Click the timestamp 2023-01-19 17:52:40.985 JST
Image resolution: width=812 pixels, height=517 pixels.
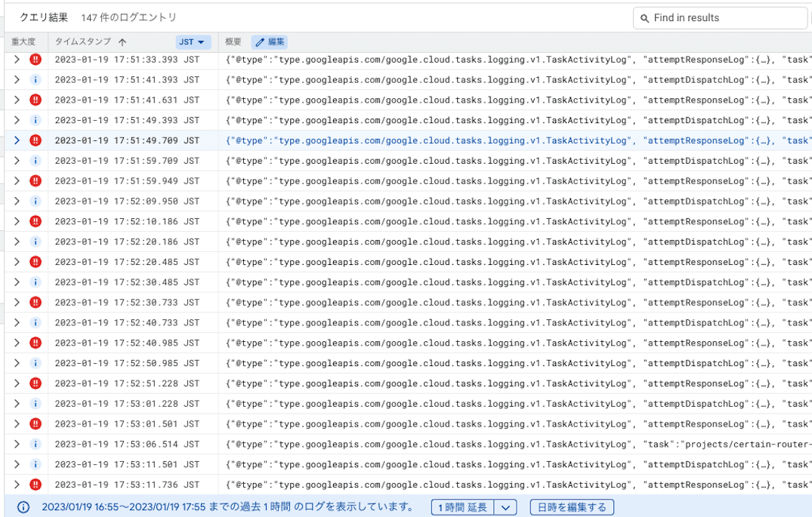pyautogui.click(x=128, y=343)
